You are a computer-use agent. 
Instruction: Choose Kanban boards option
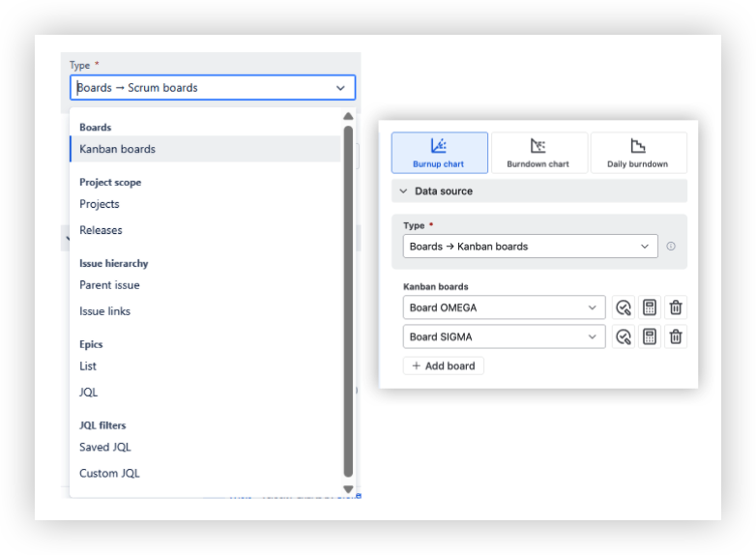pos(205,149)
